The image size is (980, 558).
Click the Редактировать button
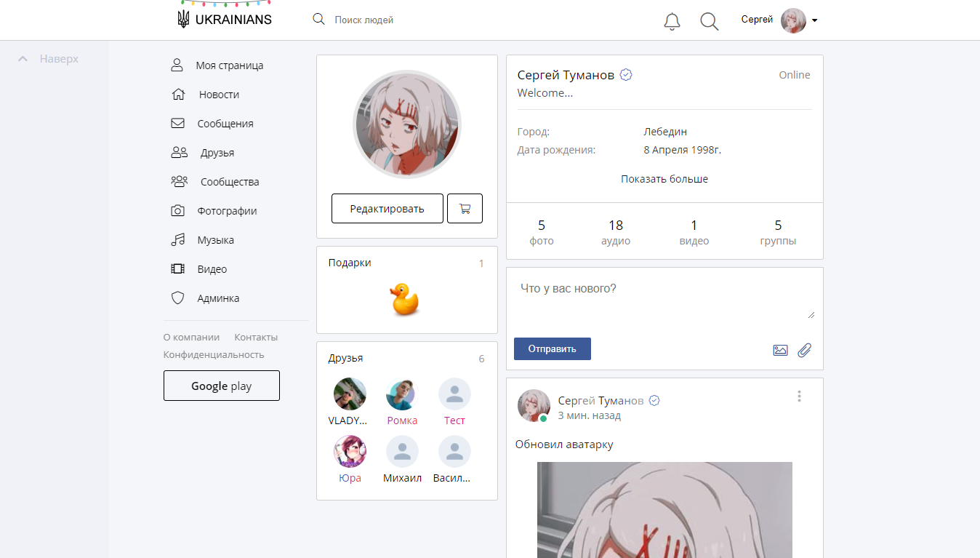[387, 209]
